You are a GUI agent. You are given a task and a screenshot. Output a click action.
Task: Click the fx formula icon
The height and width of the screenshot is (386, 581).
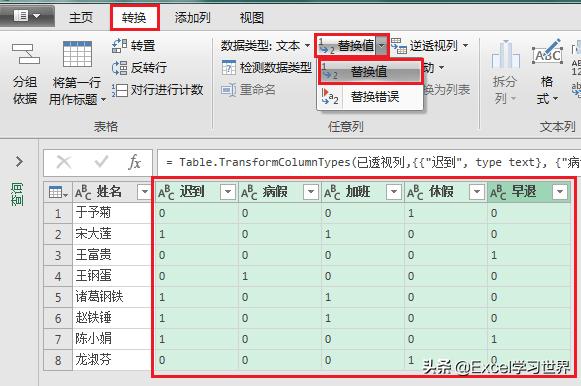click(135, 162)
